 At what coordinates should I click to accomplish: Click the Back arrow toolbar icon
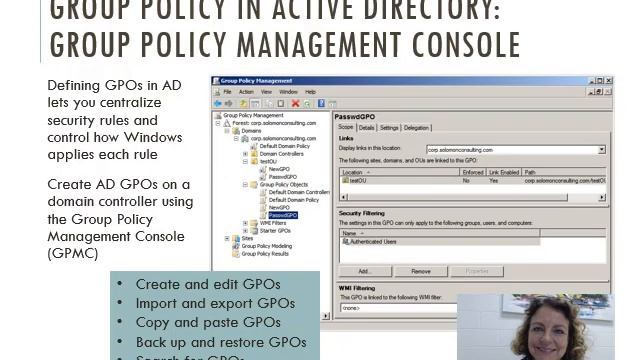[218, 104]
